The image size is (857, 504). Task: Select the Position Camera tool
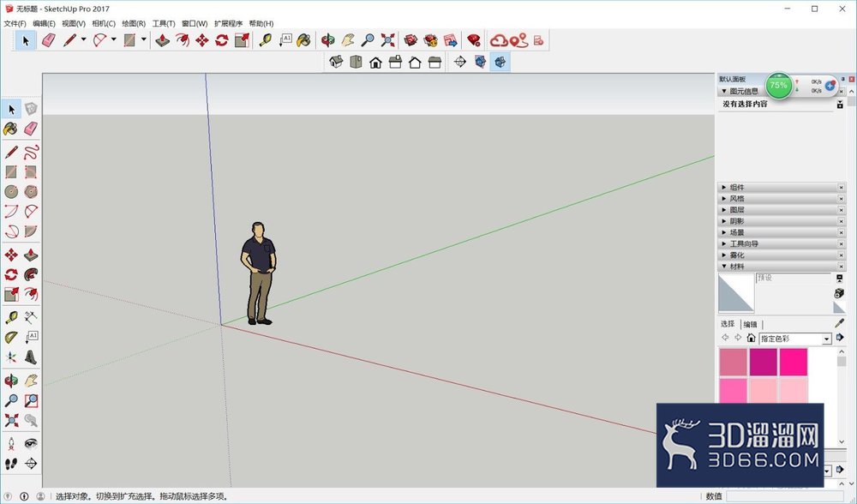11,443
